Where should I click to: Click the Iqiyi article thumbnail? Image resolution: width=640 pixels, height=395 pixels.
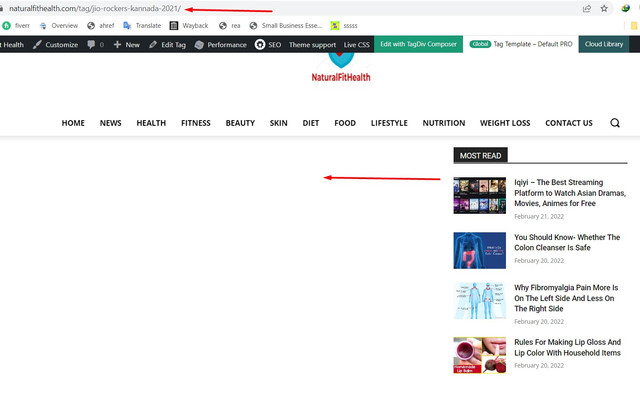pyautogui.click(x=480, y=195)
